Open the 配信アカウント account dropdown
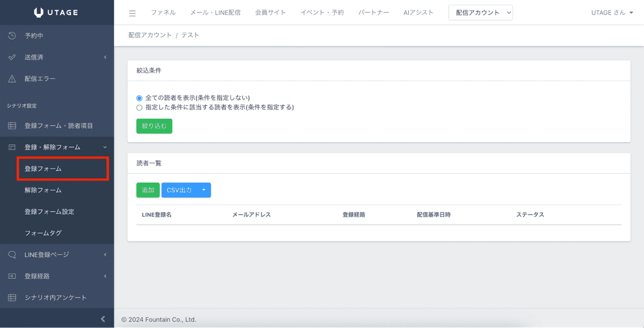 point(480,12)
